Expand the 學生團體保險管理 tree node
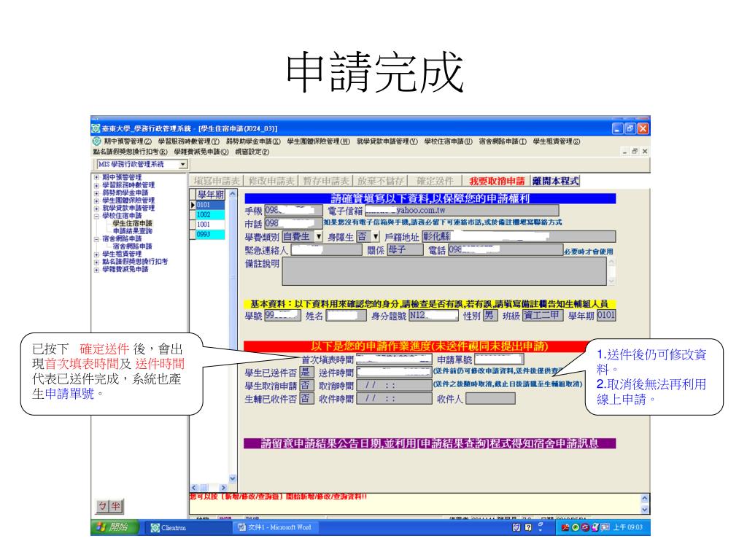The width and height of the screenshot is (747, 560). click(x=96, y=201)
